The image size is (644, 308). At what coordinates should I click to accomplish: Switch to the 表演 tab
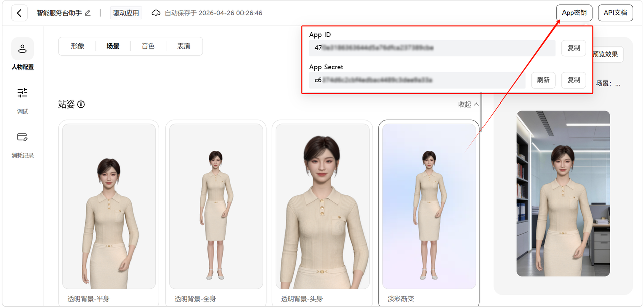tap(184, 46)
